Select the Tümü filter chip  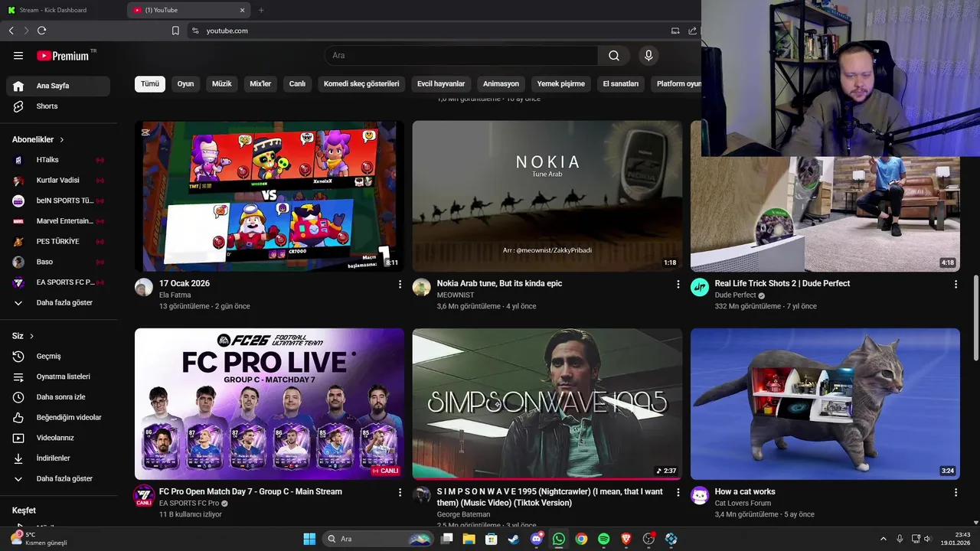pyautogui.click(x=150, y=84)
